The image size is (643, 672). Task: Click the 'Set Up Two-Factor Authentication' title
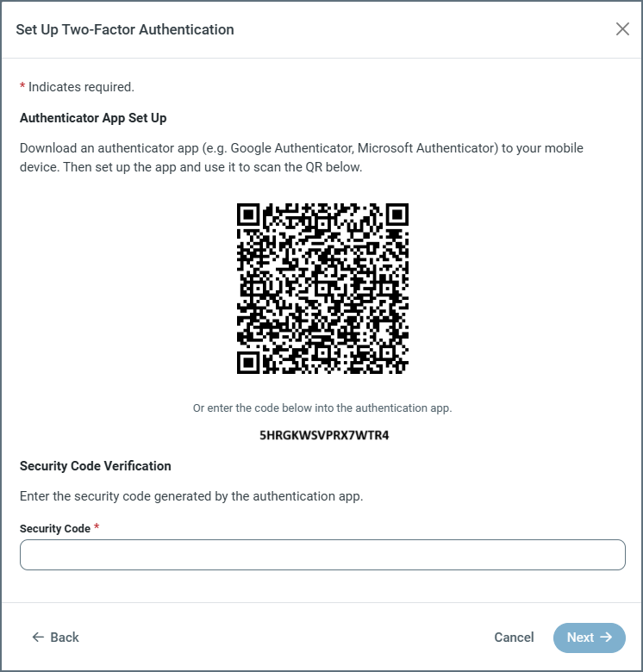125,29
